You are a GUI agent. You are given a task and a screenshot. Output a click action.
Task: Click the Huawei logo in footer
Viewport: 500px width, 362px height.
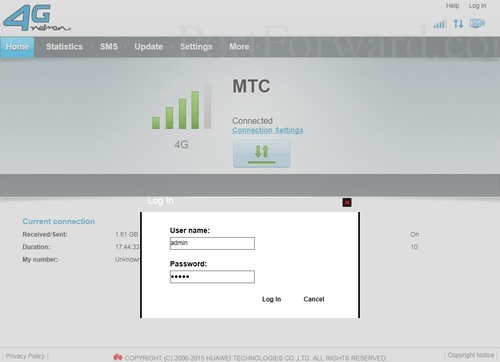pyautogui.click(x=118, y=357)
